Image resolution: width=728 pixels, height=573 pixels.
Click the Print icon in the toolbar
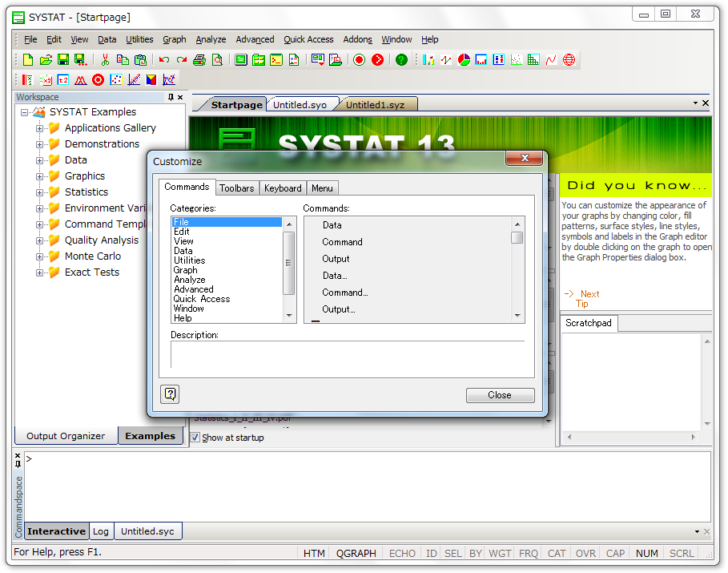199,60
